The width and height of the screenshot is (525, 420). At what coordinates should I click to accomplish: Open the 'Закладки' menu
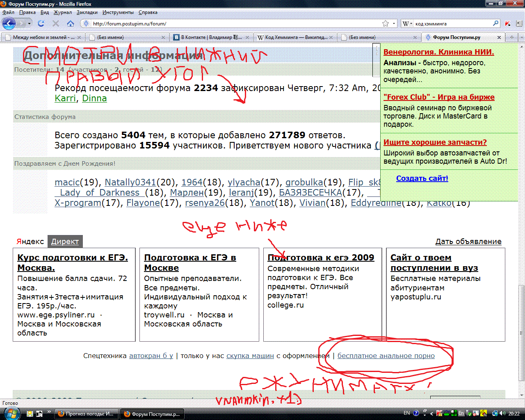pyautogui.click(x=87, y=12)
